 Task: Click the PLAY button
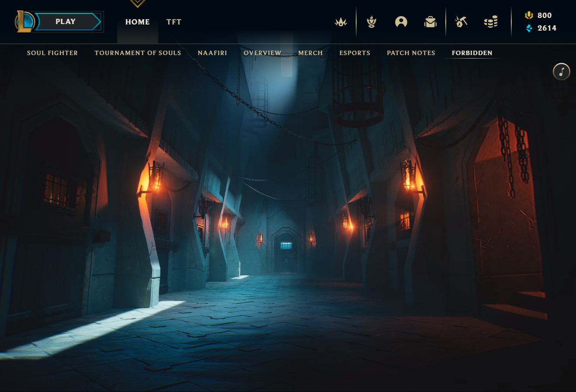pyautogui.click(x=68, y=22)
